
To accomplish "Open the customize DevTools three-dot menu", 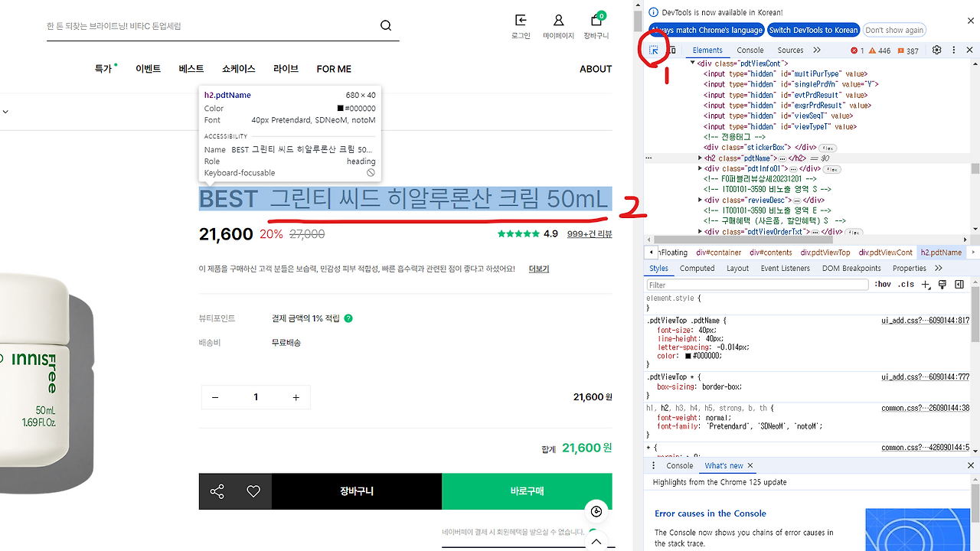I will point(953,50).
